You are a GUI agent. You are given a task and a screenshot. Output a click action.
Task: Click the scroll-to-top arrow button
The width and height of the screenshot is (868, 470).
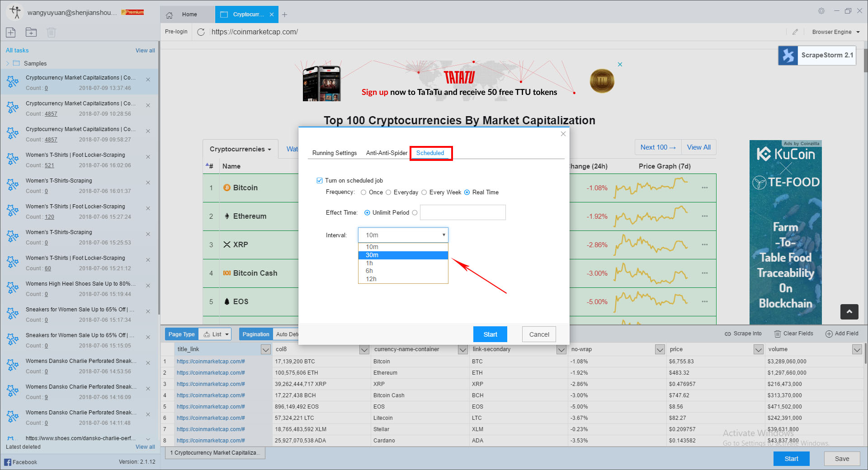coord(849,312)
